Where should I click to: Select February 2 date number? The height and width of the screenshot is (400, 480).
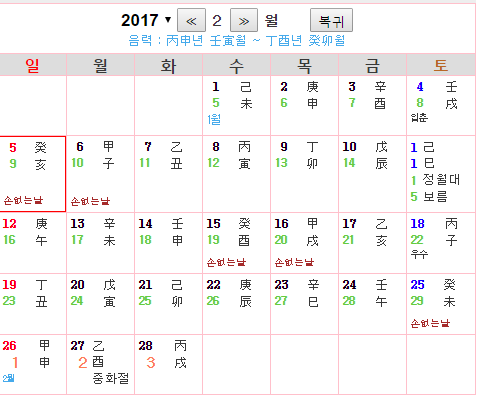[x=284, y=87]
